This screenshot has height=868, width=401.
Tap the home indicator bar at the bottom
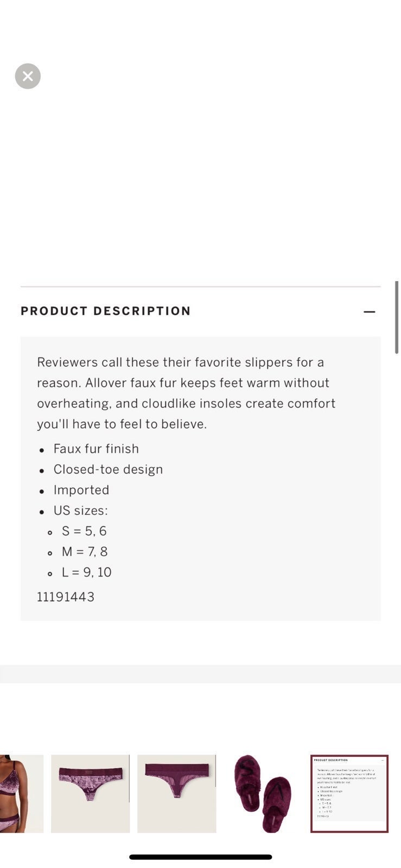(200, 857)
